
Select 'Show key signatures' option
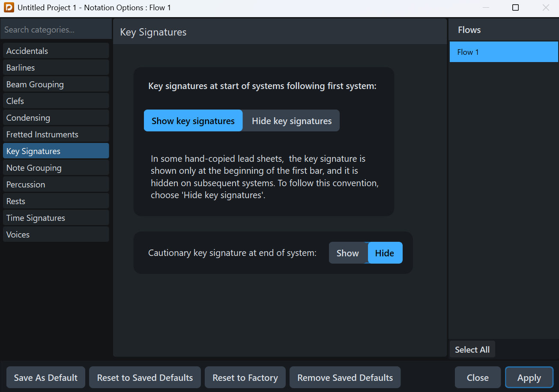(x=193, y=121)
